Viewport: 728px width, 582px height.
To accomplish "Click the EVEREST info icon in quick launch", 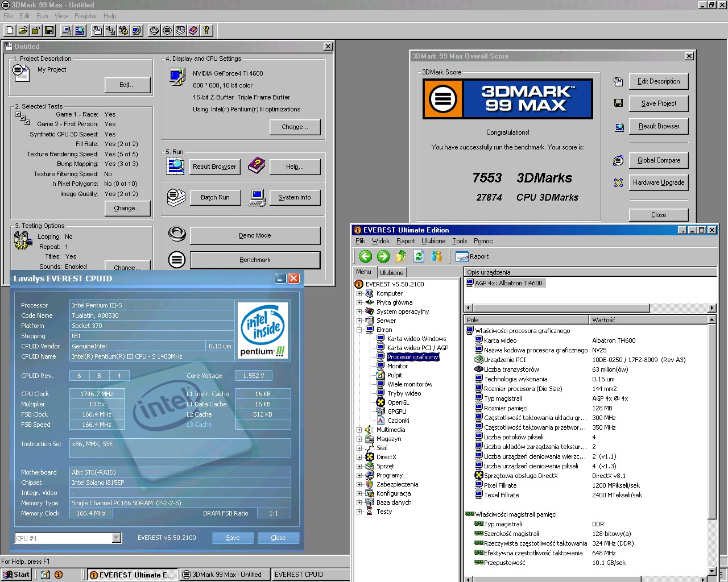I will click(x=59, y=575).
